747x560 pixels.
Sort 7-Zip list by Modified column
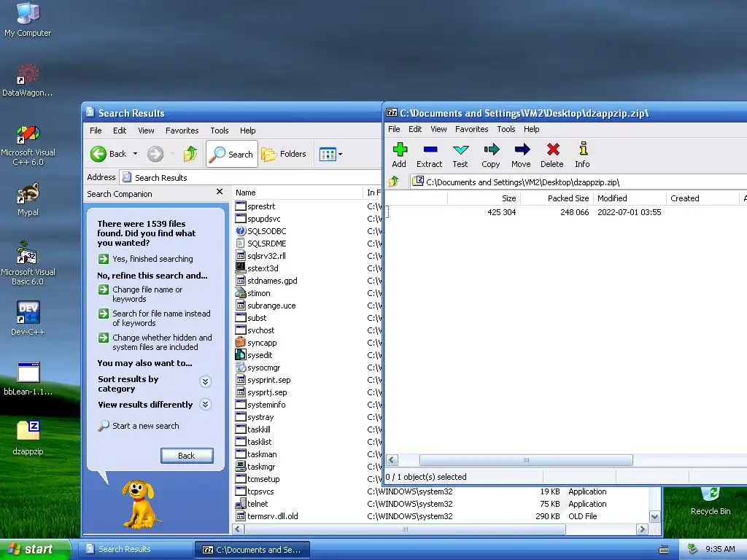(x=630, y=198)
